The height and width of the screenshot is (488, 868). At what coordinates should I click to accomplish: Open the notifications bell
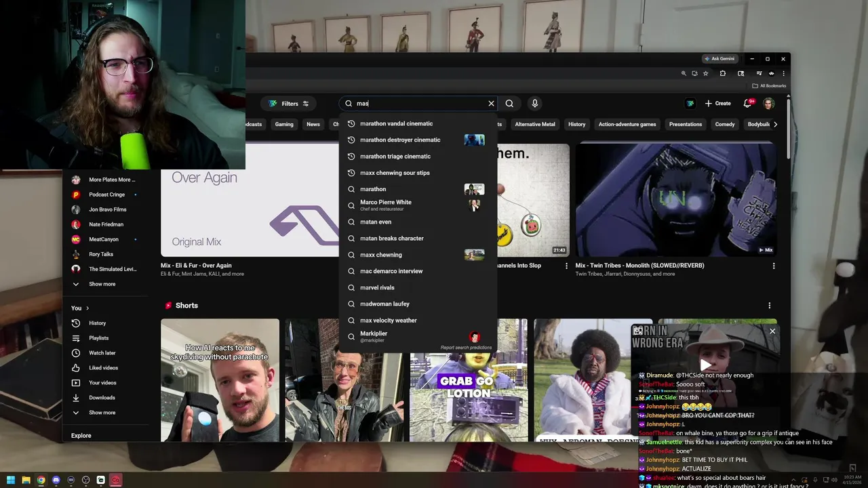(x=747, y=104)
